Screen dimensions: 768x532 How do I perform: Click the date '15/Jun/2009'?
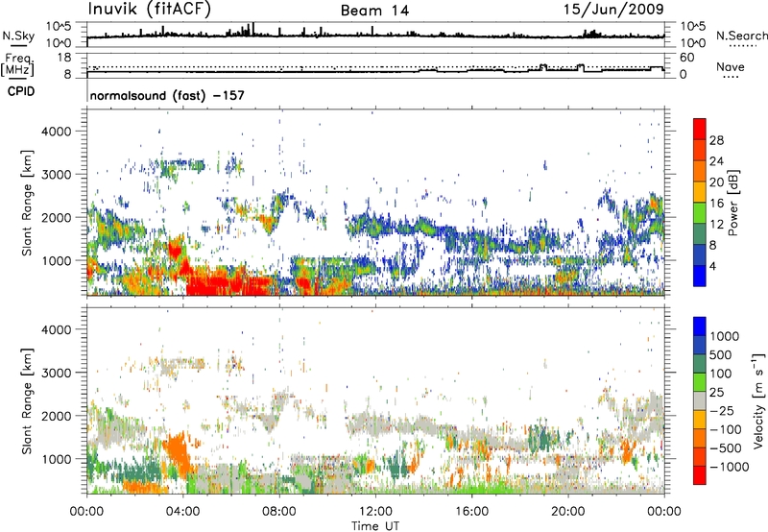613,9
